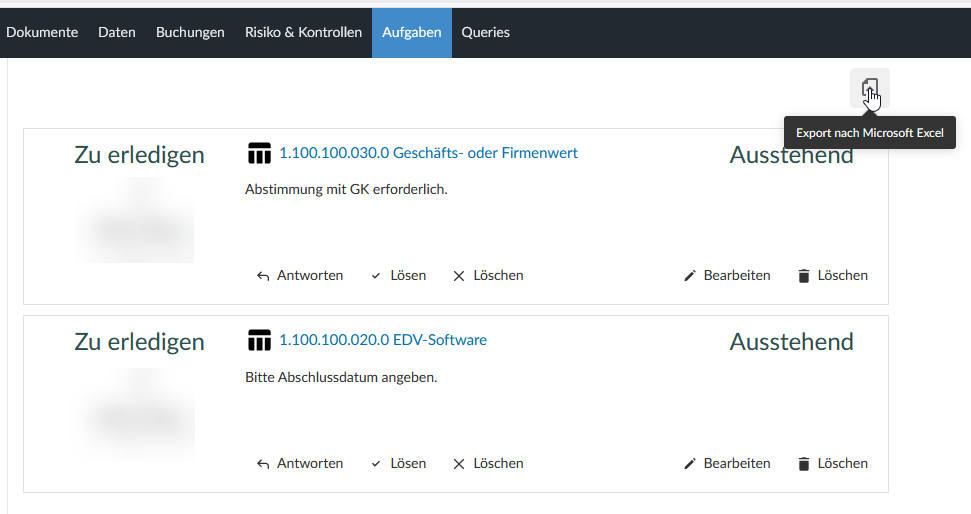Switch to the Daten tab
The image size is (971, 514).
(116, 33)
